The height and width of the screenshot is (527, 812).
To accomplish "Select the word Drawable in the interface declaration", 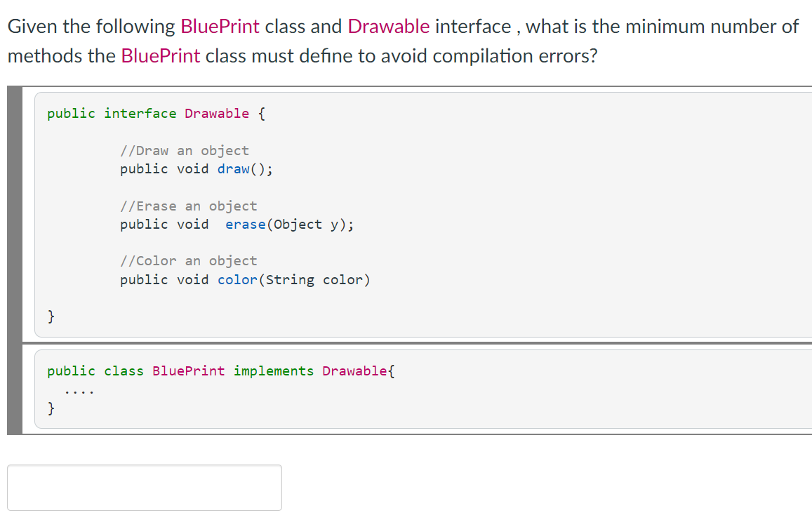I will click(x=217, y=113).
